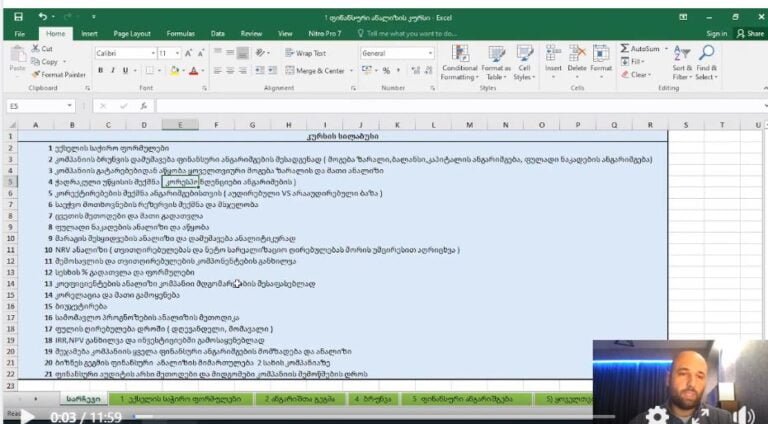The image size is (768, 424).
Task: Click Sign in link
Action: click(x=717, y=34)
